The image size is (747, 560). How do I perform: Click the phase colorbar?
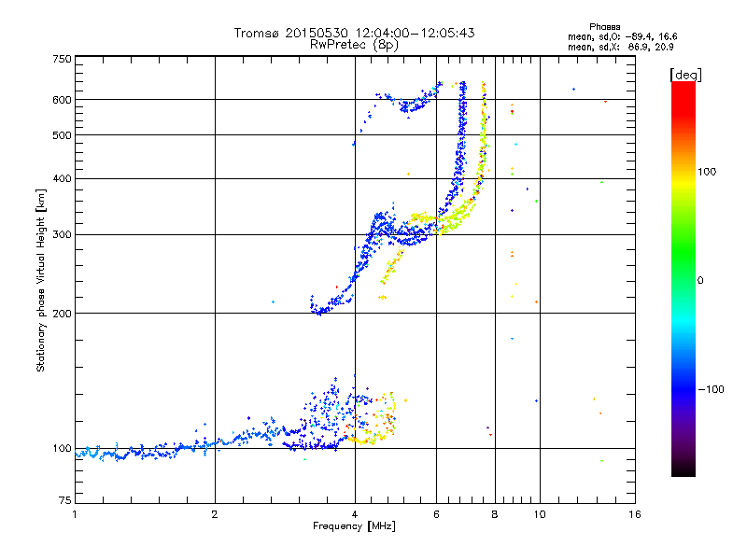[684, 279]
